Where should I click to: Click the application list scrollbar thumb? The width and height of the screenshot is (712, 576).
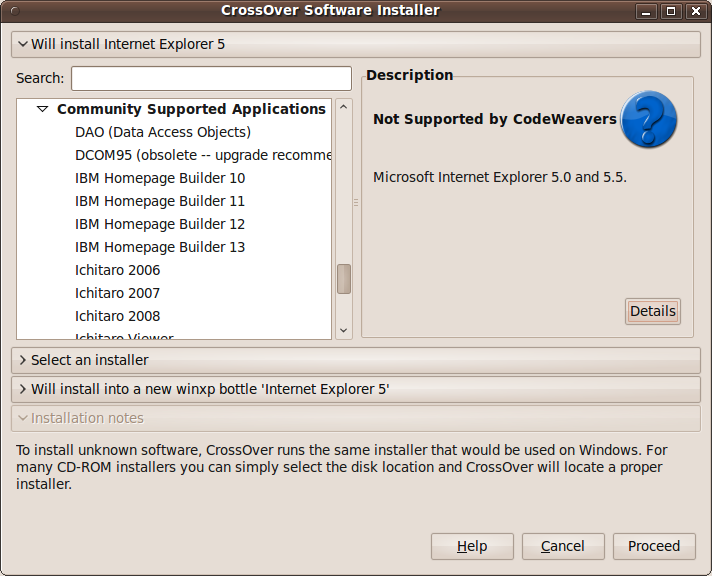(x=344, y=279)
